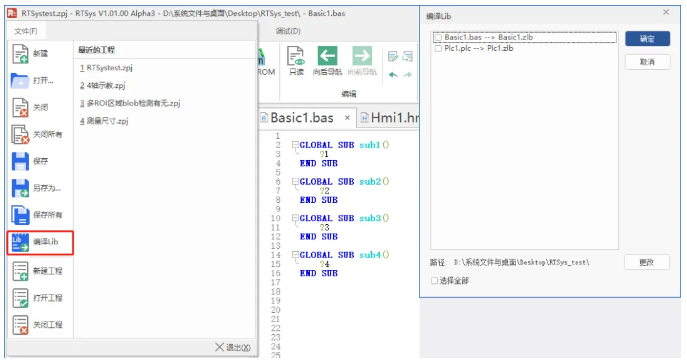
Task: Open the 调试(D) ribbon tab
Action: [288, 31]
